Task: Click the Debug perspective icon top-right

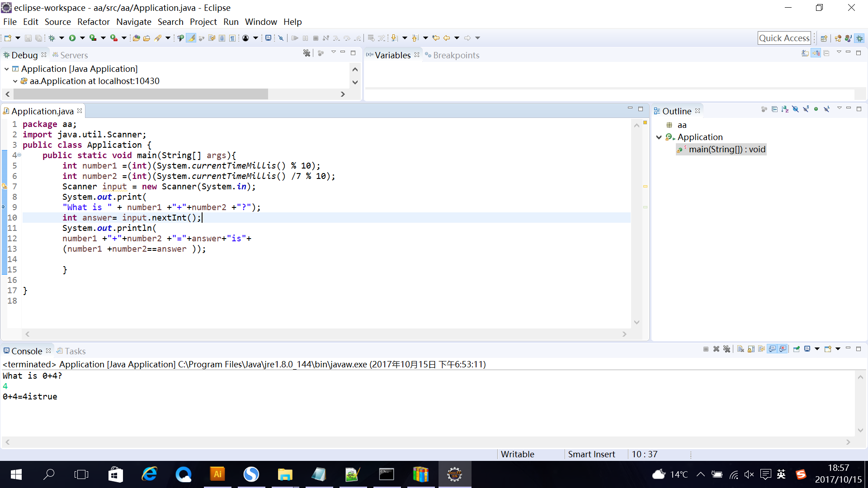Action: point(859,38)
